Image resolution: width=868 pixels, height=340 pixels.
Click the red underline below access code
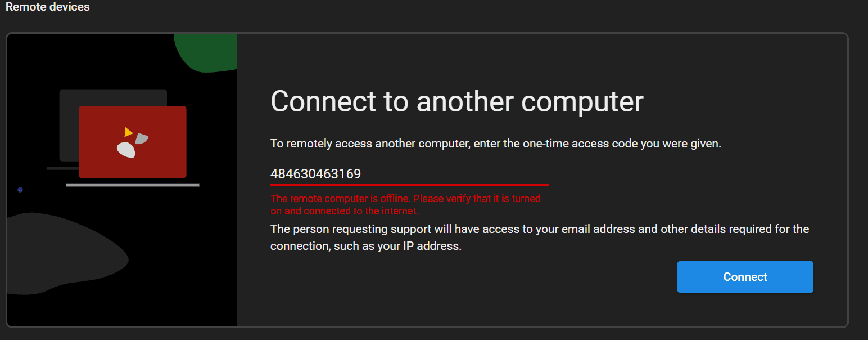409,184
